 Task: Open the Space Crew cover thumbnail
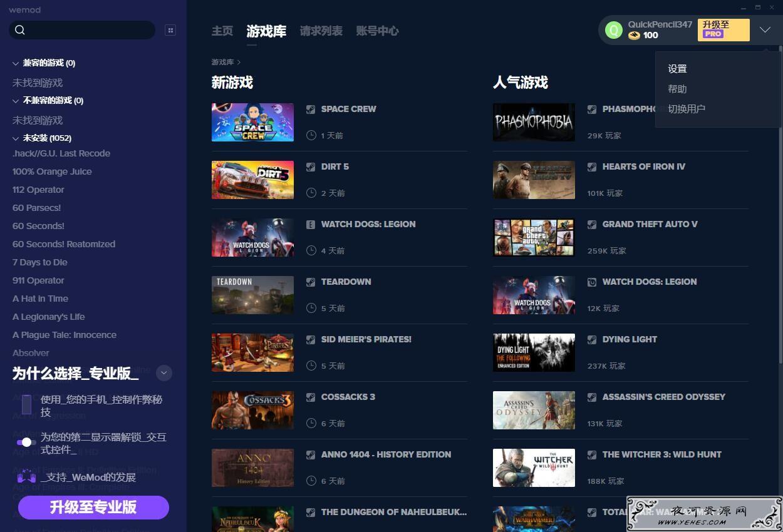(x=252, y=122)
